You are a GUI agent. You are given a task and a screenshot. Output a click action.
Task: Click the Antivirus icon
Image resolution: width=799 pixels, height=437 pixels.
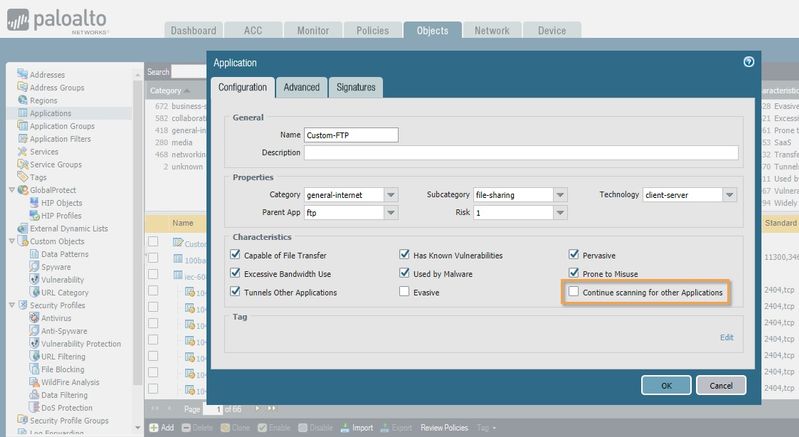tap(34, 318)
